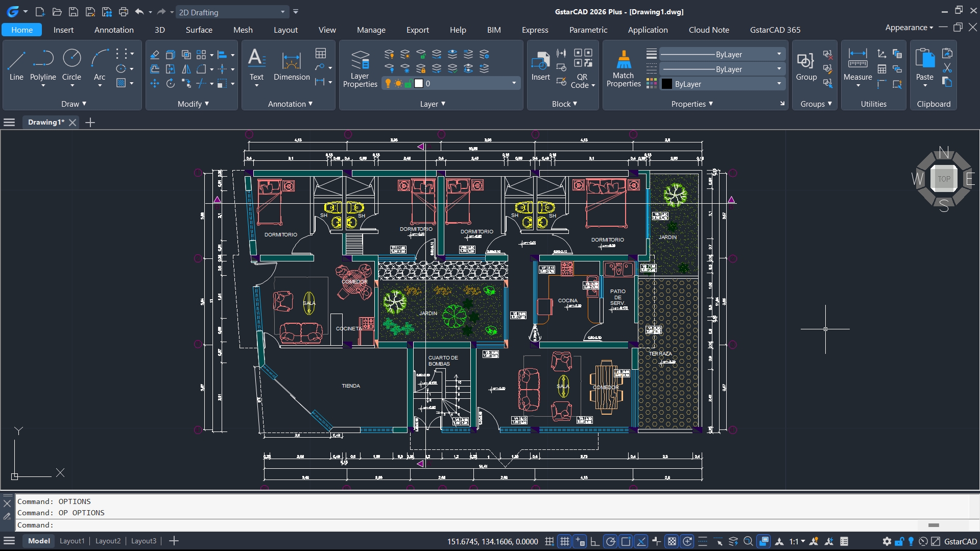Switch to the Layout2 tab
Viewport: 980px width, 551px height.
(x=107, y=540)
